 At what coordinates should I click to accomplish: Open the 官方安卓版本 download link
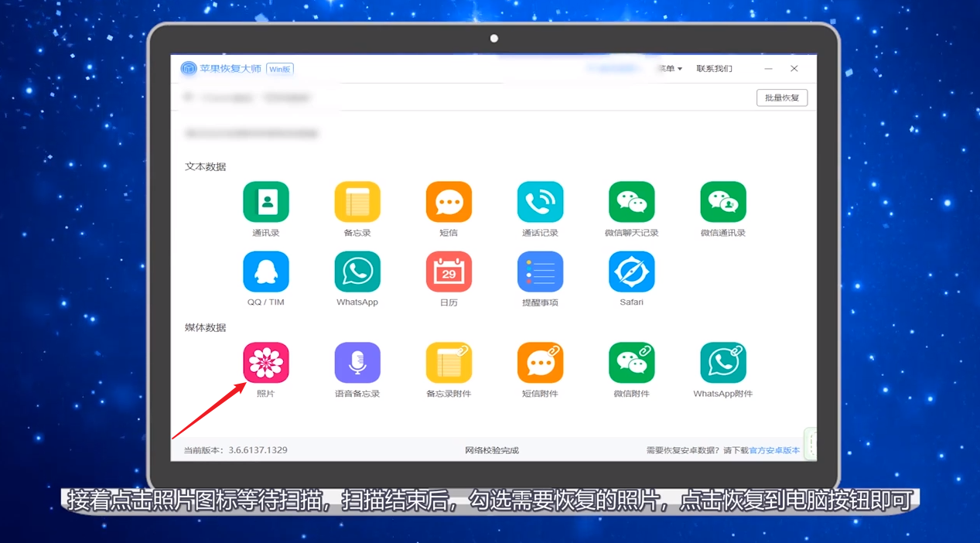(774, 450)
